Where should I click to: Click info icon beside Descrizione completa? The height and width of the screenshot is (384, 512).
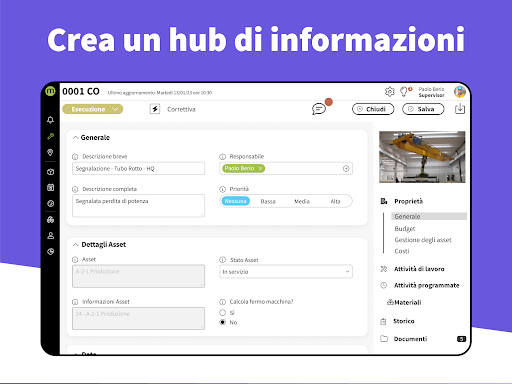tap(75, 189)
